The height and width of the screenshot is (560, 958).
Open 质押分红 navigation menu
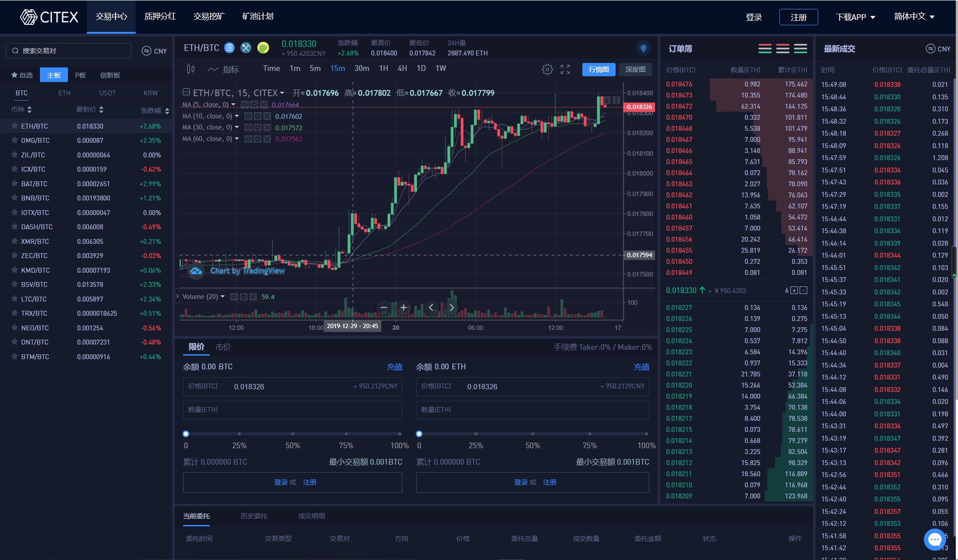tap(160, 16)
